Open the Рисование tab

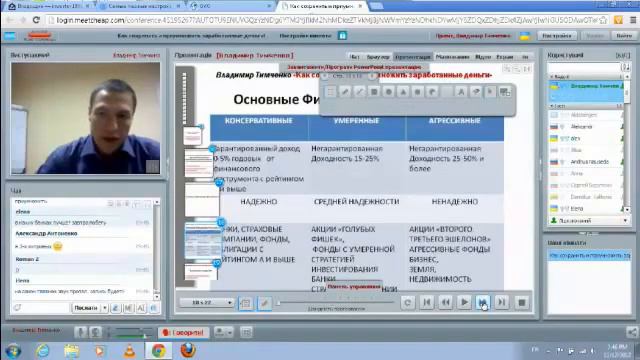coord(452,57)
